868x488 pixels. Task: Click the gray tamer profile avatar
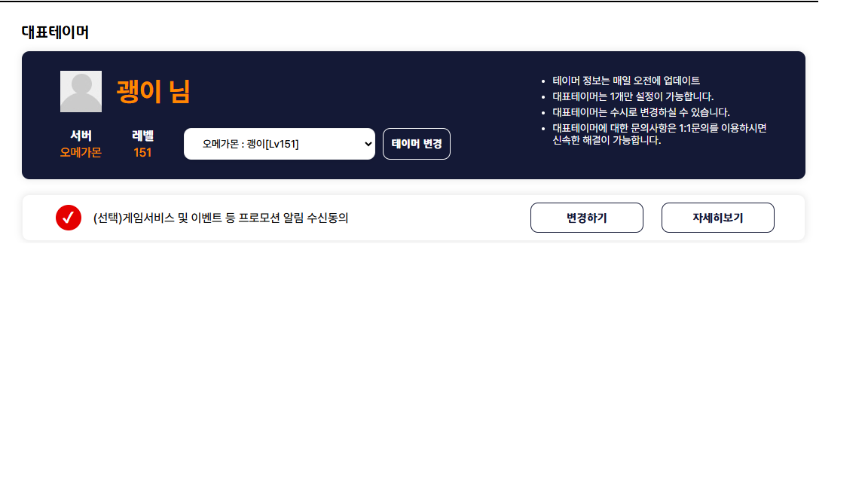coord(81,91)
